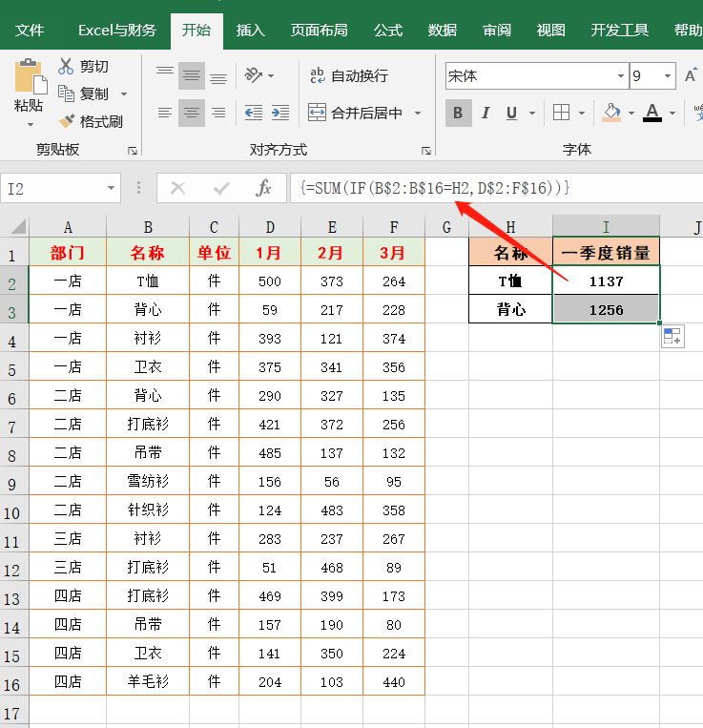Click the Borders icon
Screen dimensions: 703x728
pyautogui.click(x=562, y=113)
